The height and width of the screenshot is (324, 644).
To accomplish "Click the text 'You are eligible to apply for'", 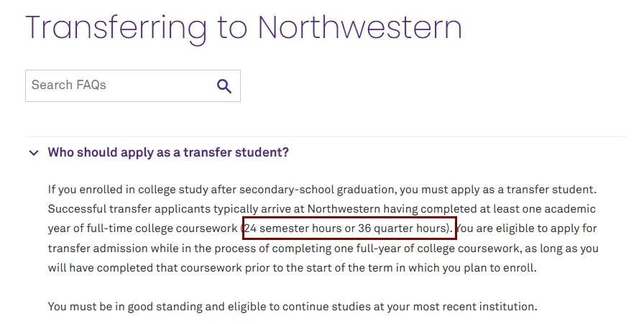I will tap(527, 228).
